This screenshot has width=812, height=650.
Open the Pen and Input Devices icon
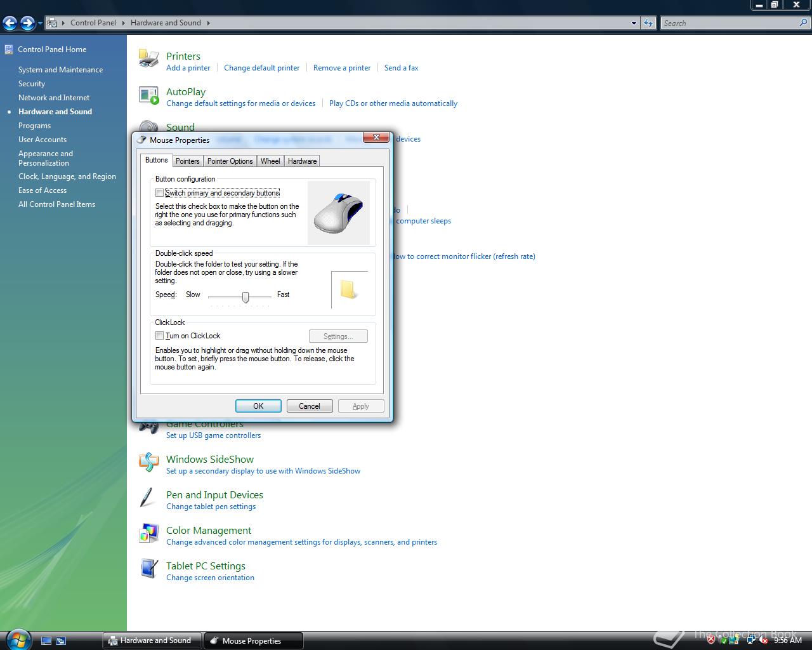pos(147,498)
